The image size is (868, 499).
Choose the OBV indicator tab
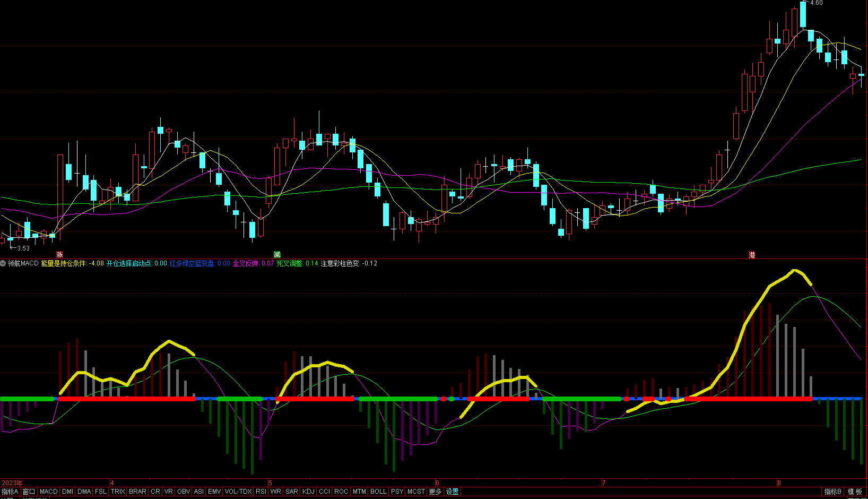click(184, 492)
